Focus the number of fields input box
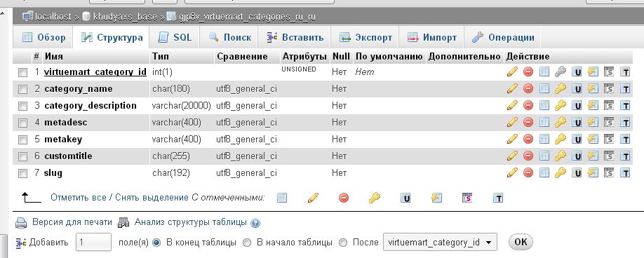This screenshot has height=258, width=644. pyautogui.click(x=93, y=243)
